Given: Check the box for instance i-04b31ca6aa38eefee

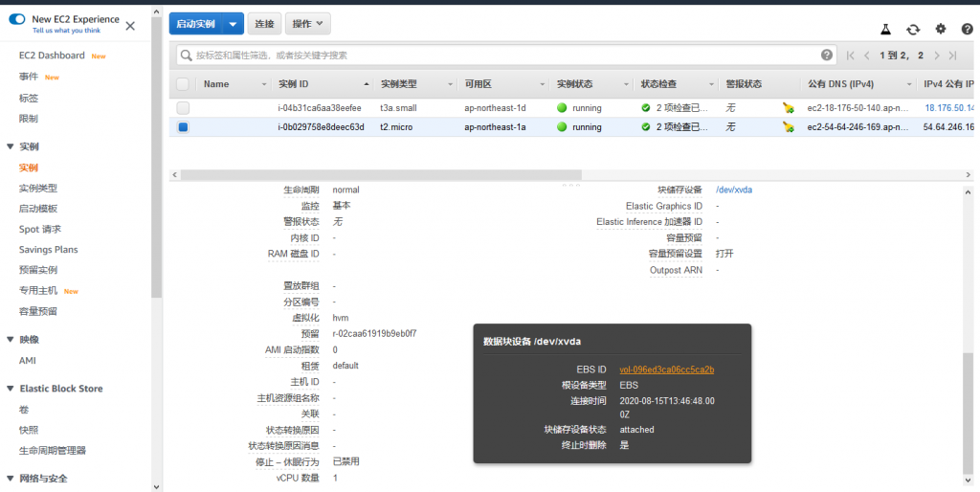Looking at the screenshot, I should pyautogui.click(x=183, y=108).
